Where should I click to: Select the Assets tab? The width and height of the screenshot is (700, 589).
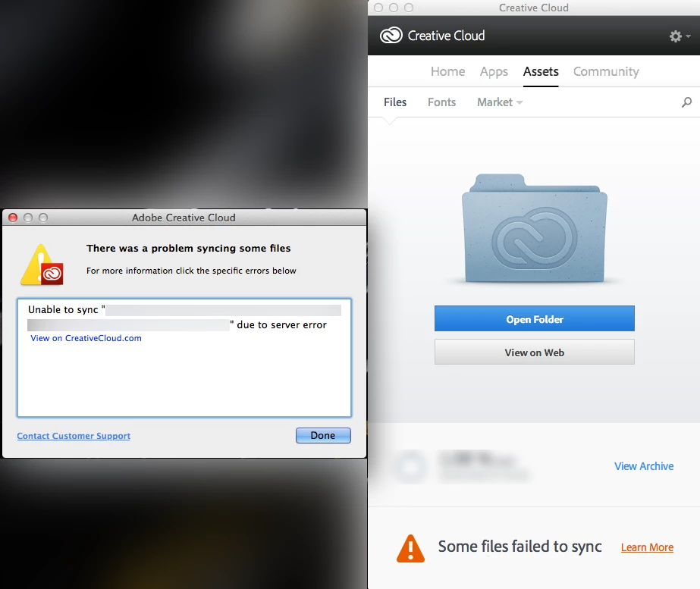[x=541, y=71]
